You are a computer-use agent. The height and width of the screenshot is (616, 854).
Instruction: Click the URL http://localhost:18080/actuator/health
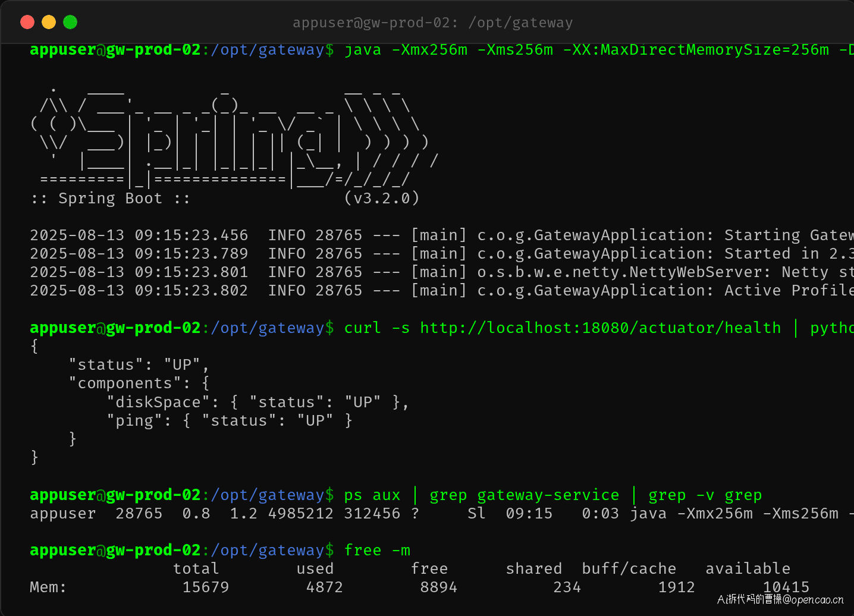tap(601, 328)
